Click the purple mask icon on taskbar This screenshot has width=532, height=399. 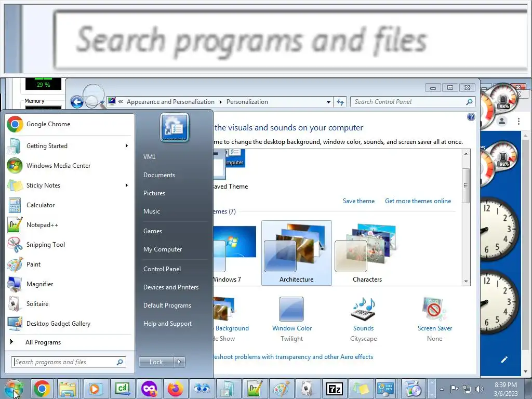(149, 389)
